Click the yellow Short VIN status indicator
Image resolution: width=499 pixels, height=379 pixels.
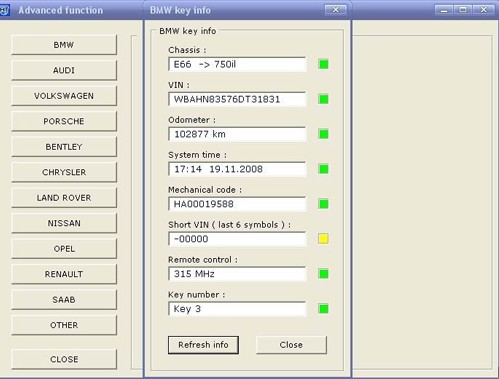pos(323,239)
